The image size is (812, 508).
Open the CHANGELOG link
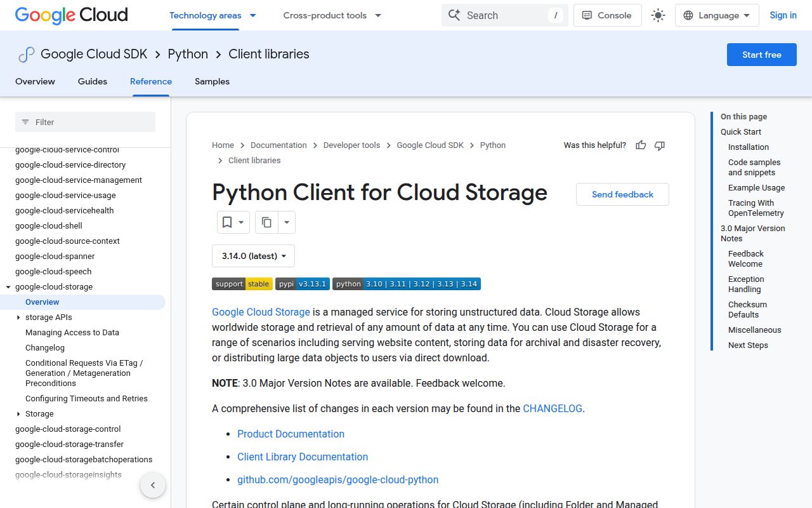tap(552, 409)
